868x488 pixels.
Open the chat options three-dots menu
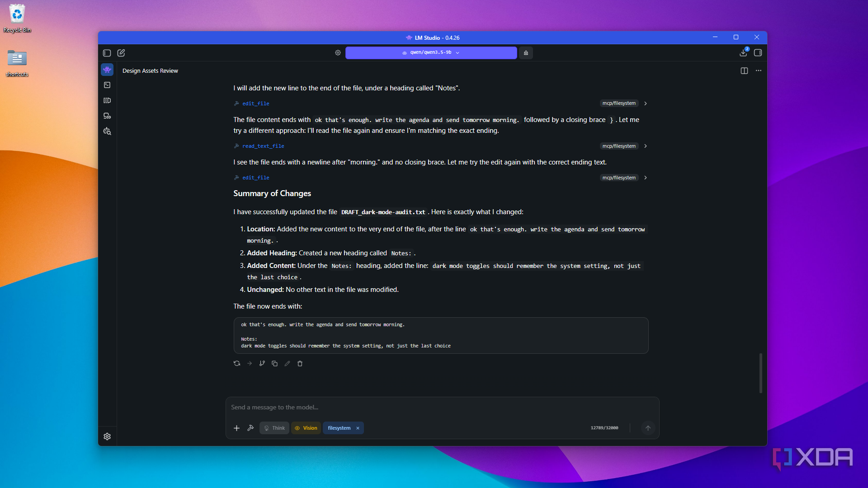(x=759, y=71)
